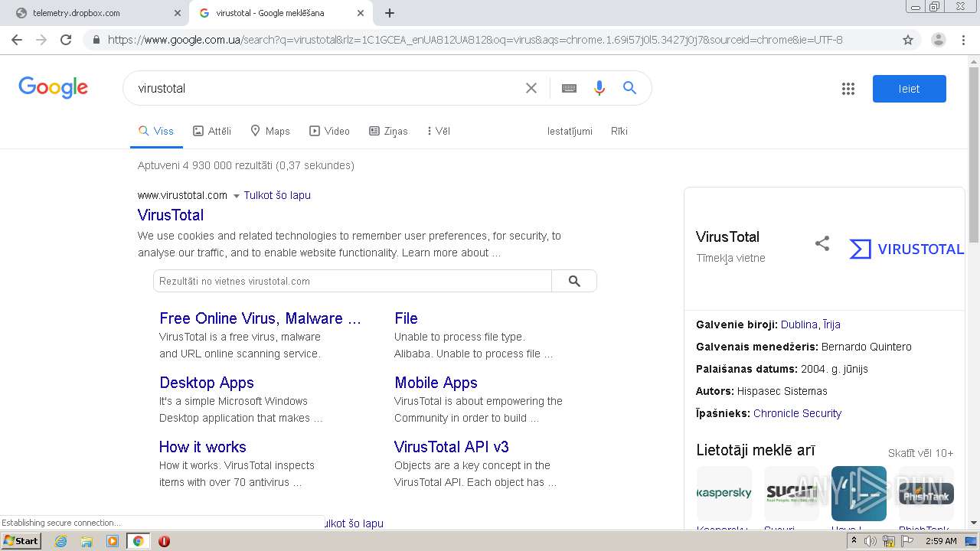Switch to Ziņas tab
Screen dimensions: 980x551
[388, 131]
